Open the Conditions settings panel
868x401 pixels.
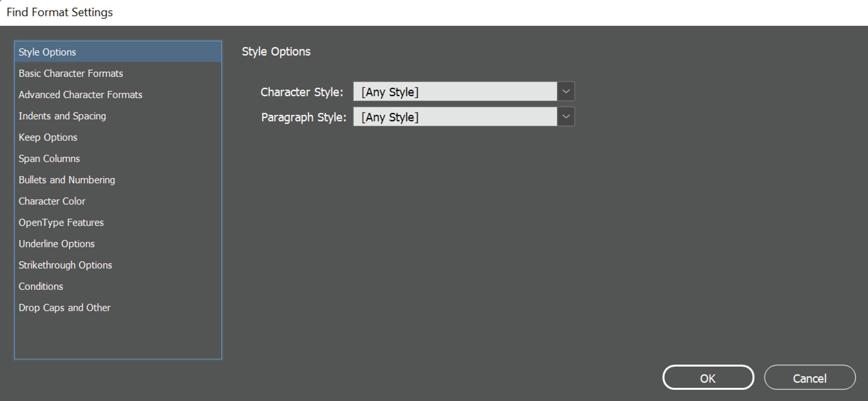(41, 286)
